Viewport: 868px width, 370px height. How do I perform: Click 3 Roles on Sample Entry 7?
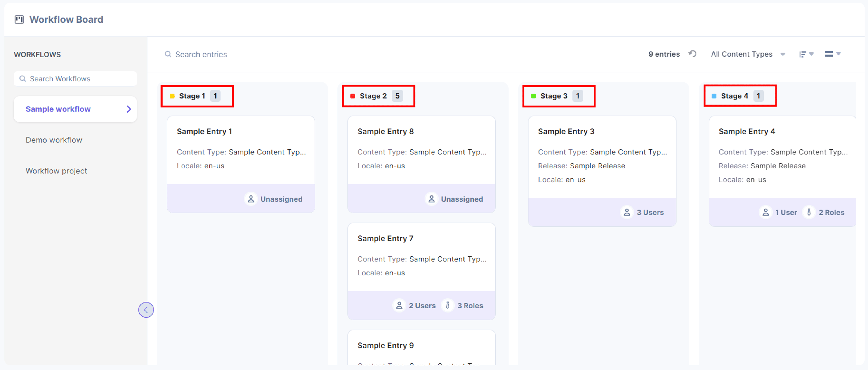pyautogui.click(x=470, y=306)
